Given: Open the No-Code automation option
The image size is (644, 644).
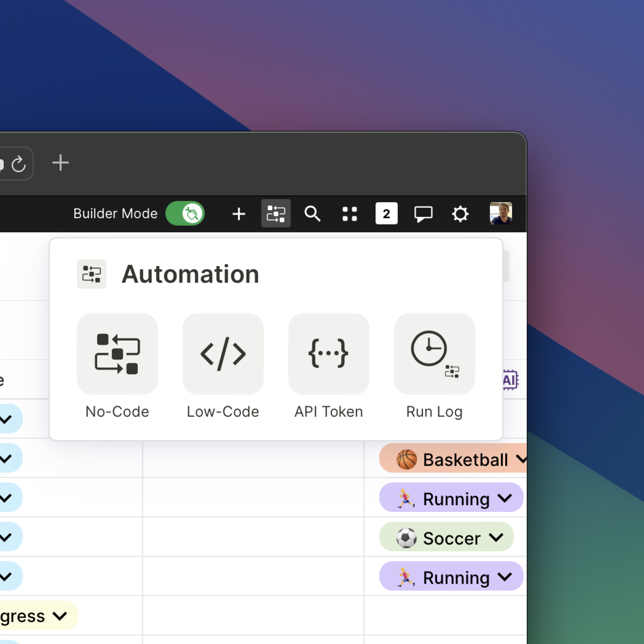Looking at the screenshot, I should (x=117, y=354).
